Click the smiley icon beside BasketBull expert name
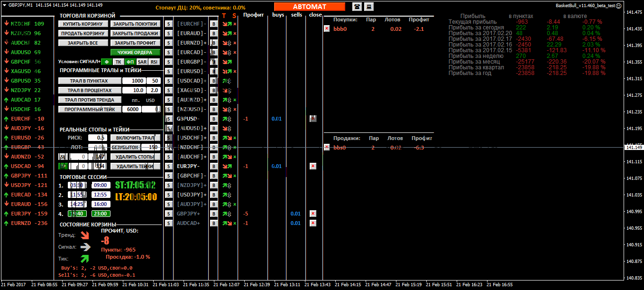Screen dimensions: 644x290 click(x=632, y=6)
